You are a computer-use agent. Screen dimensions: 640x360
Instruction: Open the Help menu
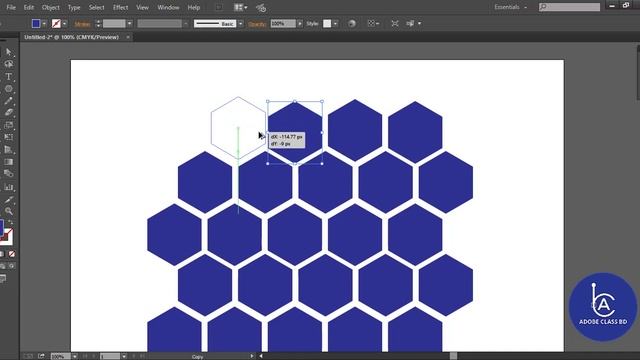click(193, 7)
